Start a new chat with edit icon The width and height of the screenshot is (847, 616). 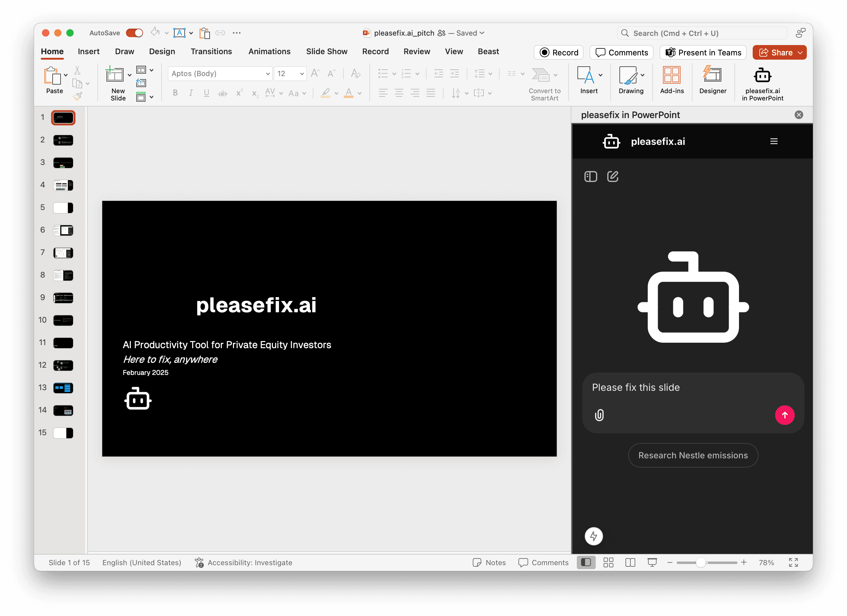click(x=612, y=176)
